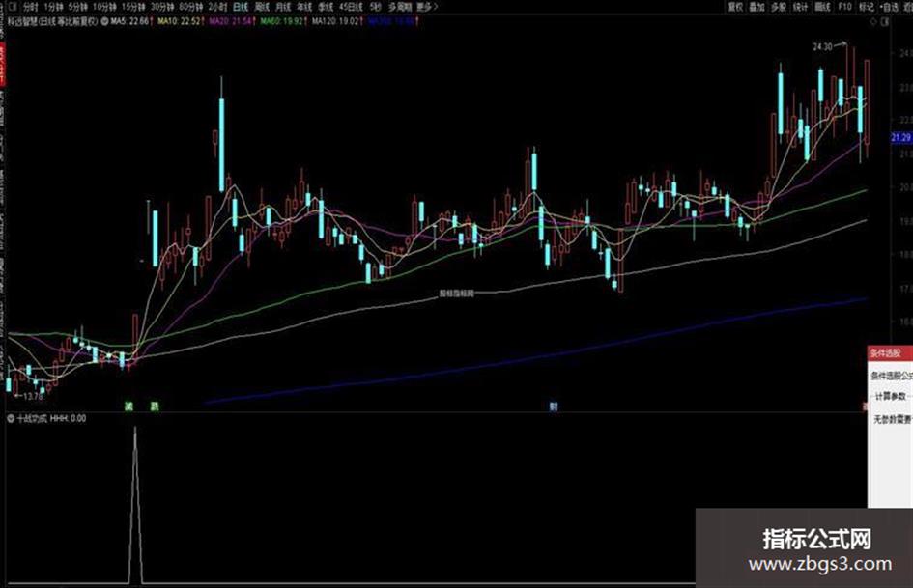Select the 15分钟 period tab
Screen dimensions: 913x588
(x=132, y=7)
